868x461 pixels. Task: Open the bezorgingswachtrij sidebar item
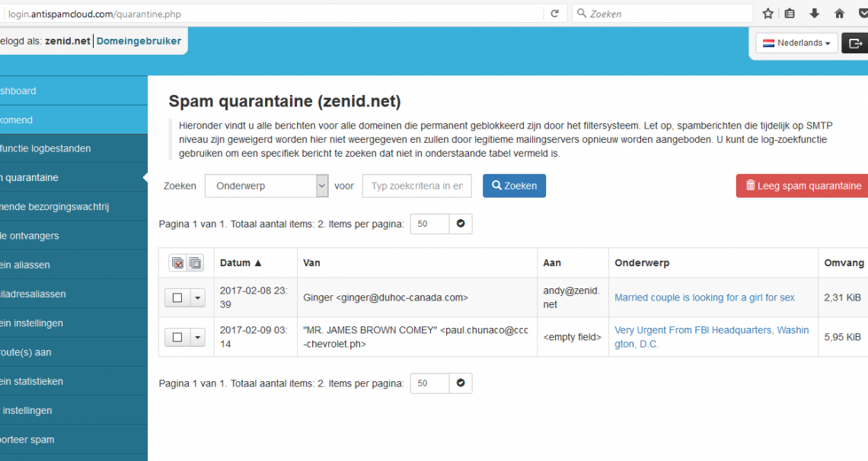pyautogui.click(x=74, y=207)
